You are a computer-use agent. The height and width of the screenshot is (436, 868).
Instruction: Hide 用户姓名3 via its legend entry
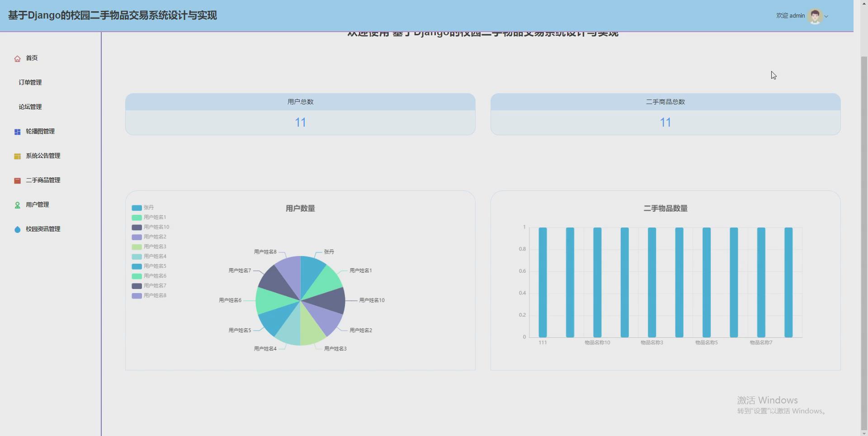point(149,247)
